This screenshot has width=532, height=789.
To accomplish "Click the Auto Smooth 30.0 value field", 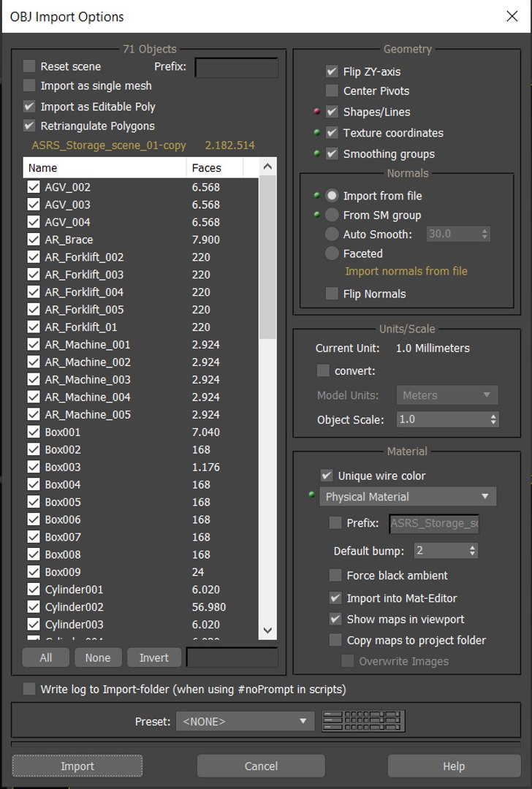I will pos(452,234).
